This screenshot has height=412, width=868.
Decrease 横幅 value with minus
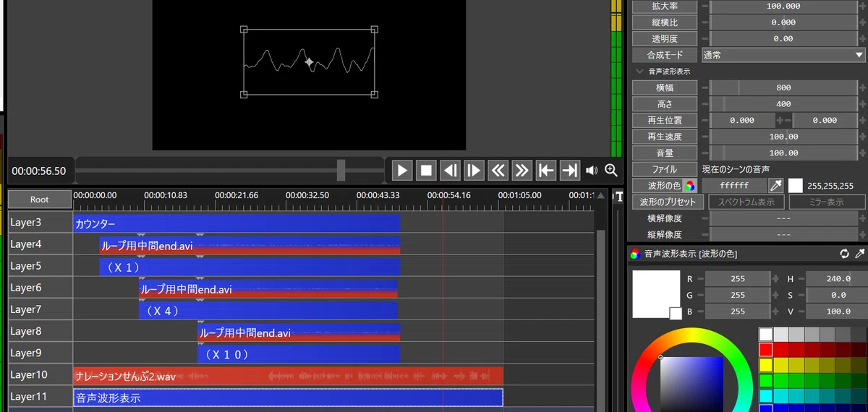[x=705, y=87]
